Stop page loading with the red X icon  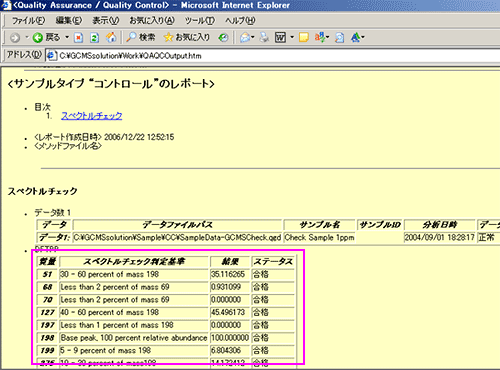pyautogui.click(x=78, y=38)
